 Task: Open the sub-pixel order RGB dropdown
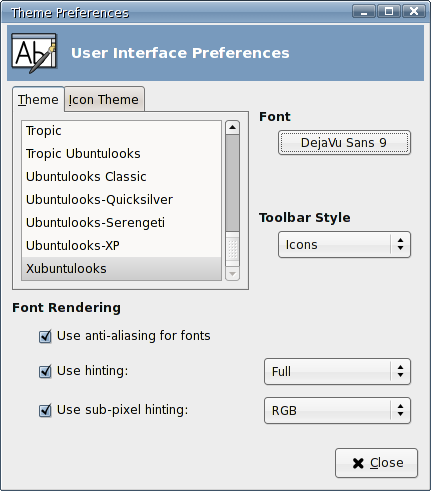337,411
